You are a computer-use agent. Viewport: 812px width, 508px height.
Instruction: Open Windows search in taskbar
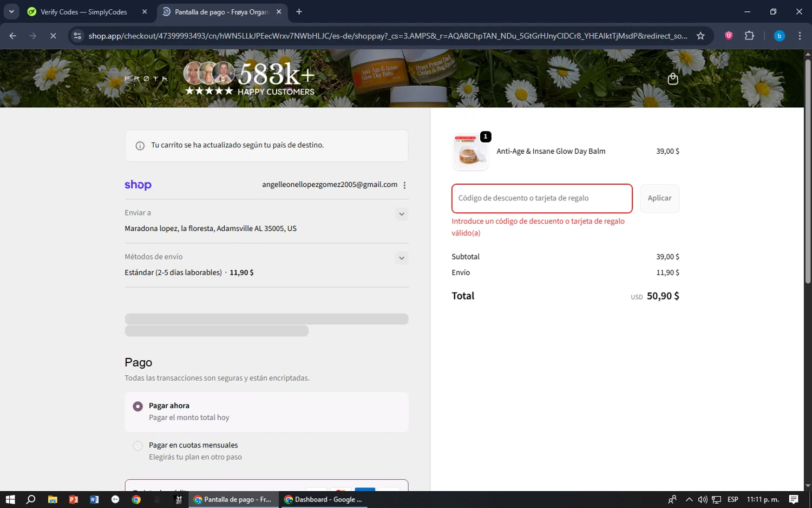31,499
